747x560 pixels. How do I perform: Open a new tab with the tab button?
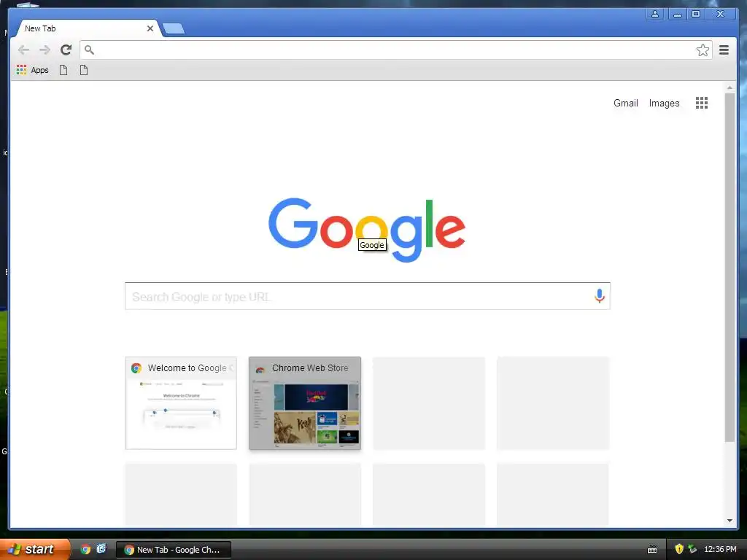click(174, 29)
